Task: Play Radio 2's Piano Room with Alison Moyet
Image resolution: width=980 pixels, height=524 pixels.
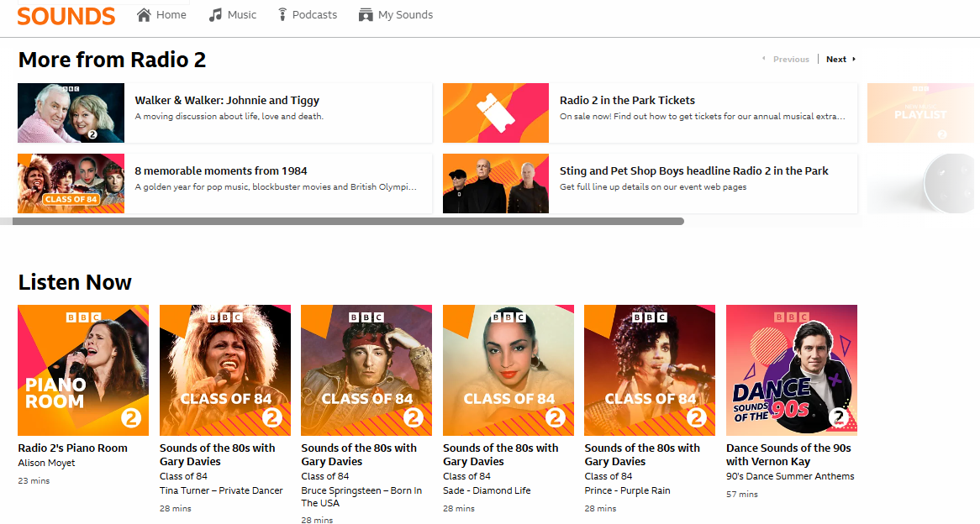Action: [83, 370]
